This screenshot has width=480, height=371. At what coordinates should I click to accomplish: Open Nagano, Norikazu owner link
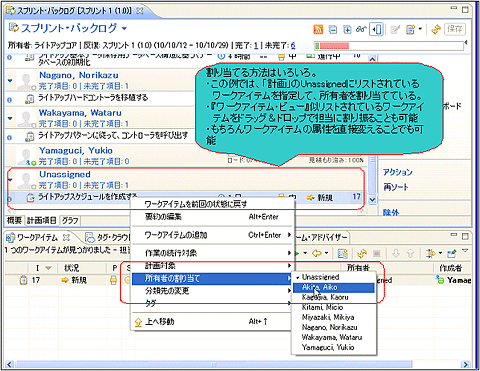(x=79, y=75)
